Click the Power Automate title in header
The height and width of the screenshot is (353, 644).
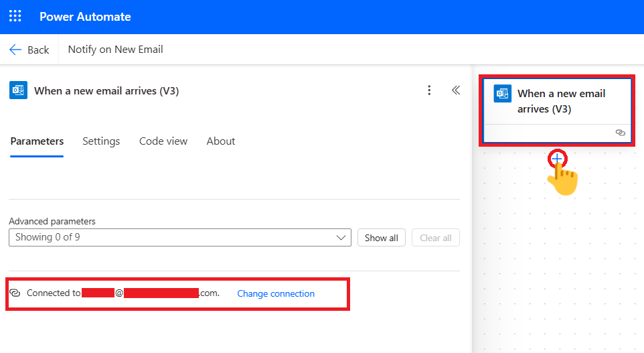point(85,17)
